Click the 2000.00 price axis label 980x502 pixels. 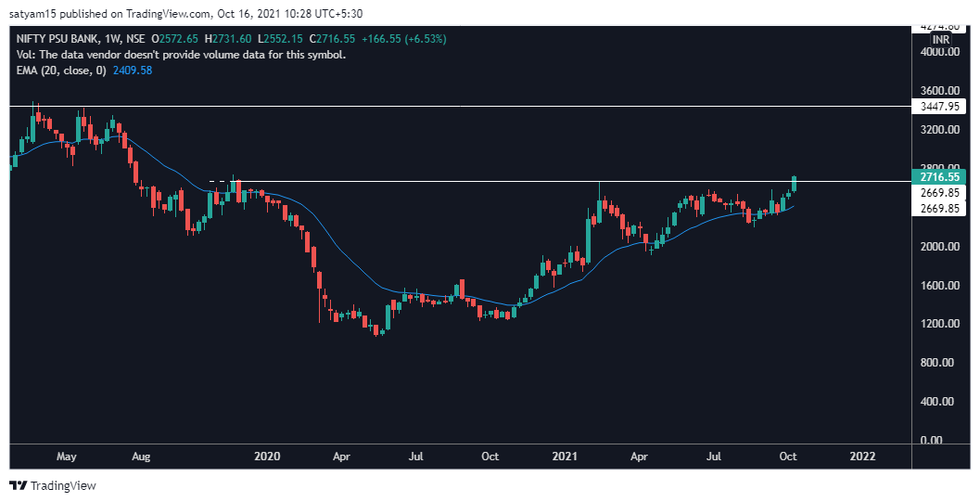pyautogui.click(x=939, y=246)
